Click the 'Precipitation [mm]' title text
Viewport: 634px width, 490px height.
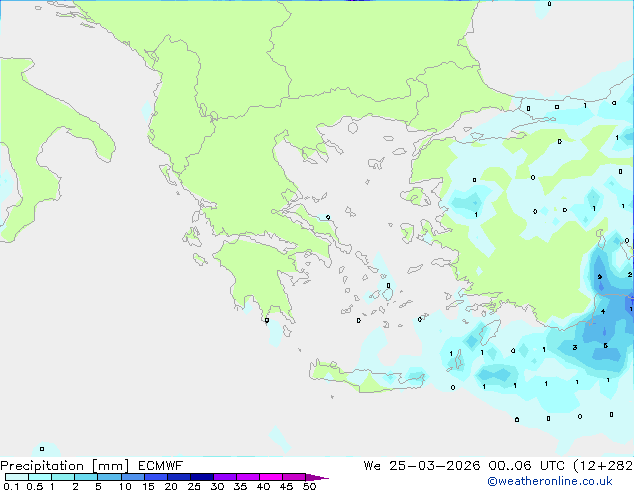click(64, 466)
